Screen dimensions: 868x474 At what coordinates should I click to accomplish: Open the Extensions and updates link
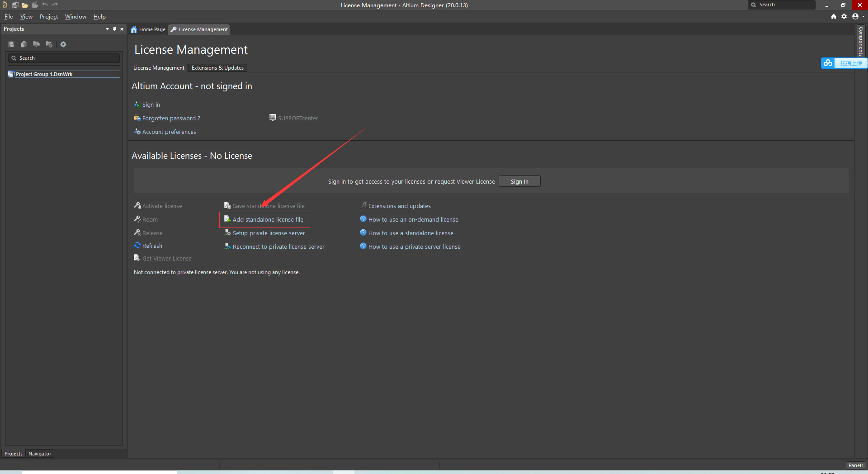pos(399,206)
